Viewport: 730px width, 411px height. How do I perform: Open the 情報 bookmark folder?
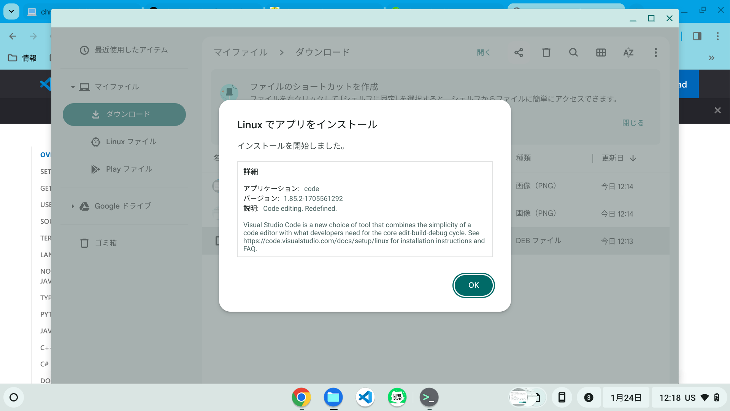point(22,58)
